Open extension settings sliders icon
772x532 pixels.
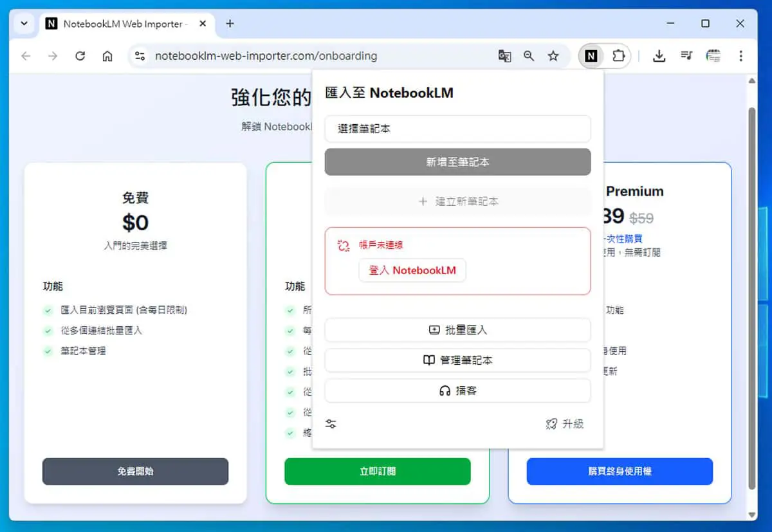pos(331,424)
